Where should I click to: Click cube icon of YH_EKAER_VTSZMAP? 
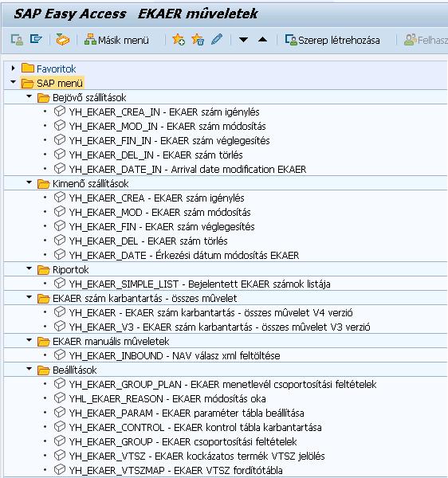[60, 469]
